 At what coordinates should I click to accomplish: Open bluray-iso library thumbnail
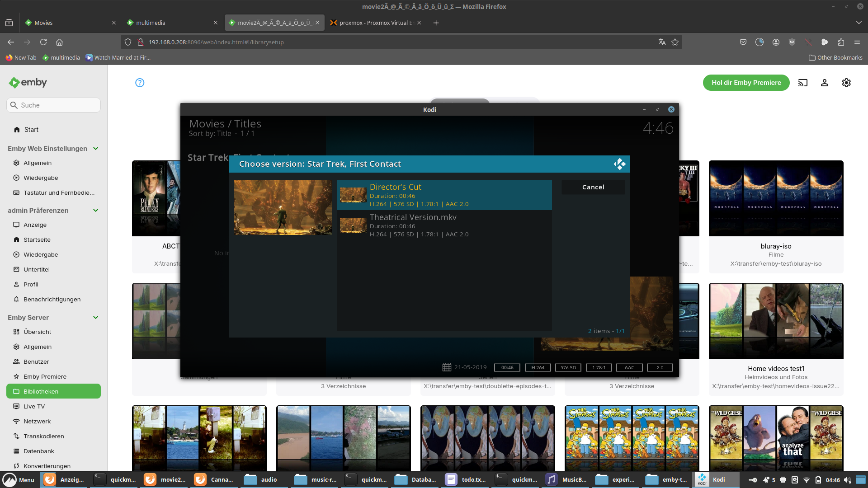[x=776, y=198]
